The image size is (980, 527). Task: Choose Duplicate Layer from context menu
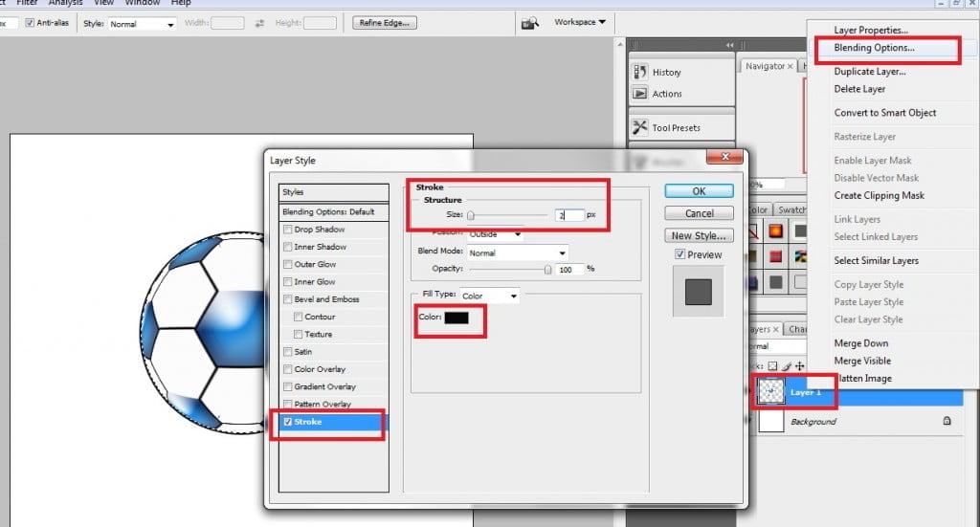pos(869,72)
